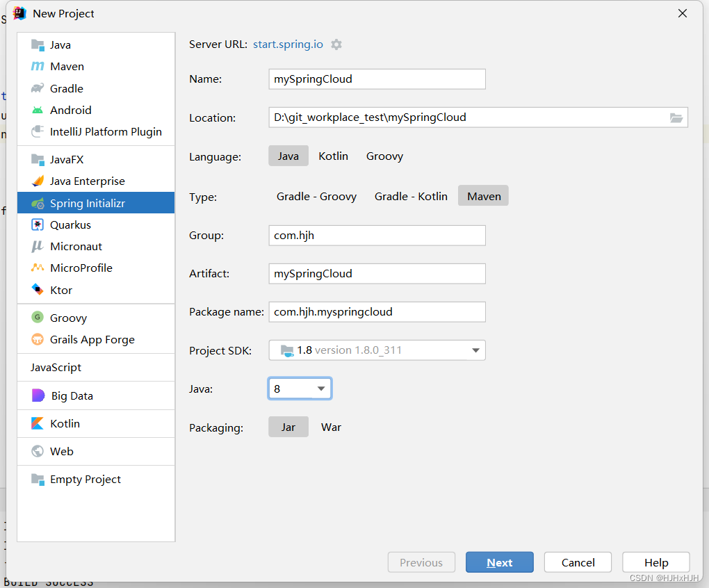Click the IntelliJ IDEA logo in title bar

pyautogui.click(x=19, y=14)
